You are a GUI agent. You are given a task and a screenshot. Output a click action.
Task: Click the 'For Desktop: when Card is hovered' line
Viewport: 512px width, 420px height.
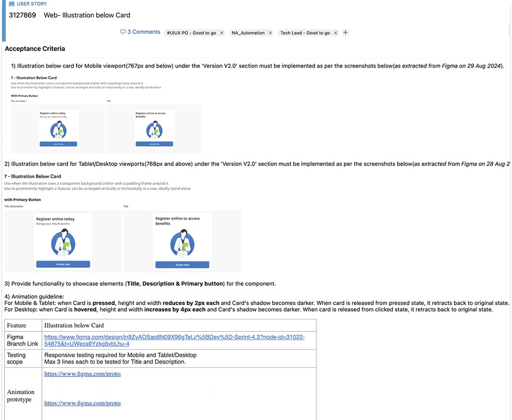tap(249, 309)
